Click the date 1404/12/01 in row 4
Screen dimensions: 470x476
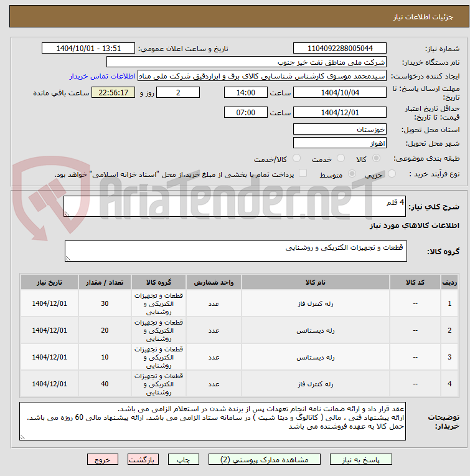[49, 384]
